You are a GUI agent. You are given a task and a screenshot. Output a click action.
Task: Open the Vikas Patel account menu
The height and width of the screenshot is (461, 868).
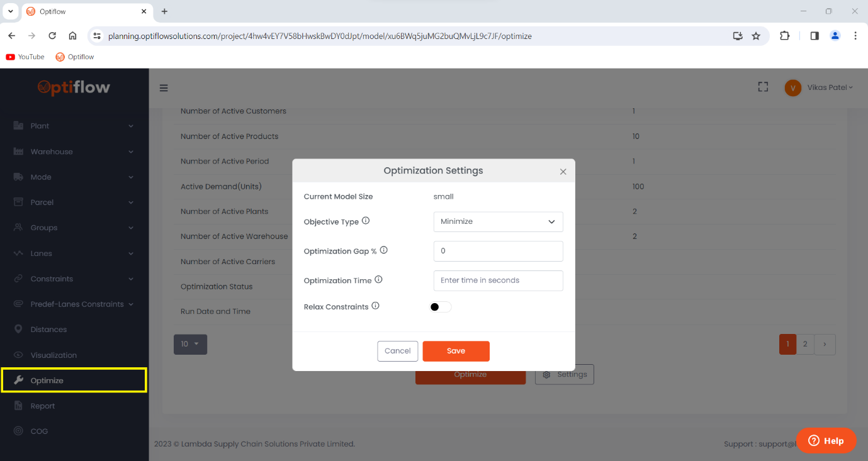(x=820, y=87)
